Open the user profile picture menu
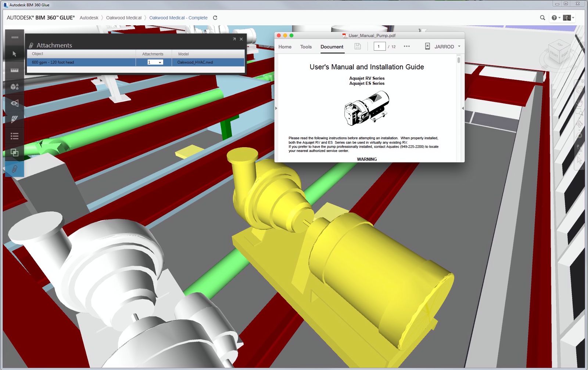Image resolution: width=588 pixels, height=370 pixels. click(x=568, y=18)
